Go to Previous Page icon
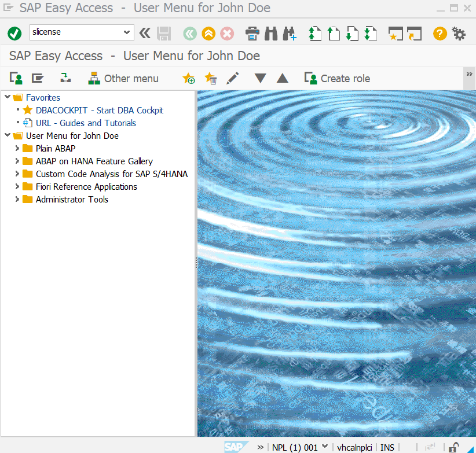Image resolution: width=476 pixels, height=453 pixels. [334, 34]
